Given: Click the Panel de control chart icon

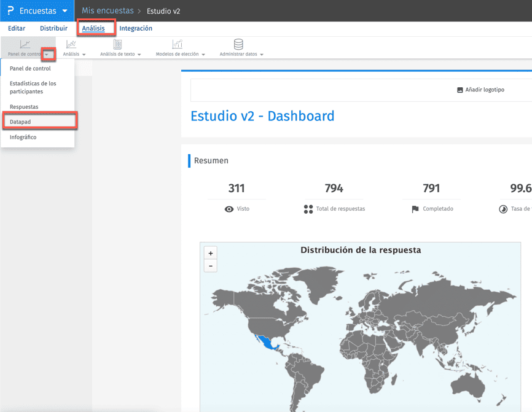Looking at the screenshot, I should pyautogui.click(x=25, y=44).
